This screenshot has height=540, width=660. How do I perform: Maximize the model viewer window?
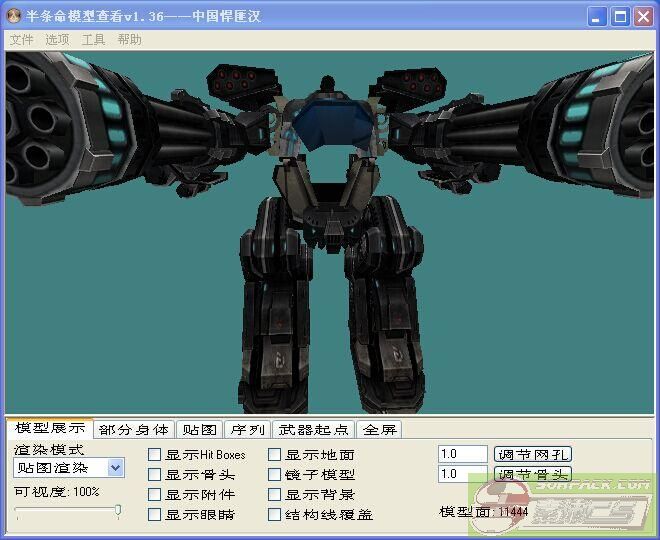620,17
